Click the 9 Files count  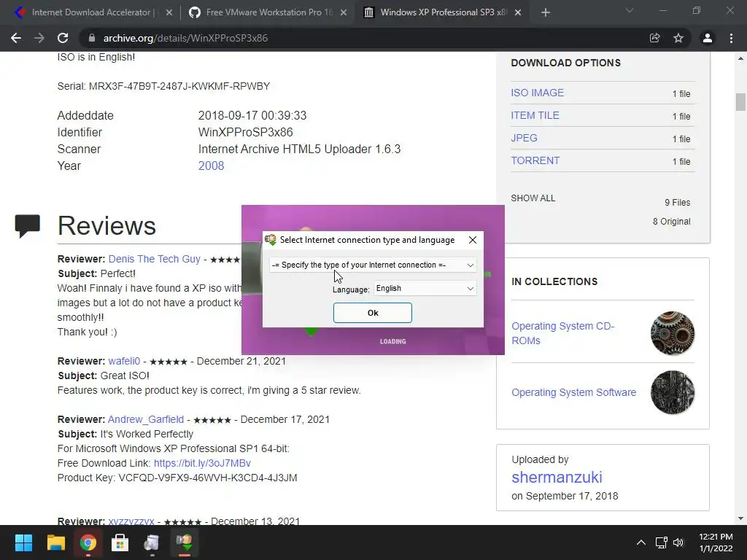point(678,203)
